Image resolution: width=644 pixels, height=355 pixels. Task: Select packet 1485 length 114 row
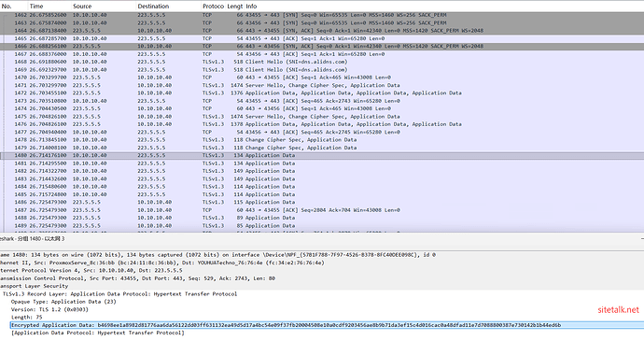[322, 194]
